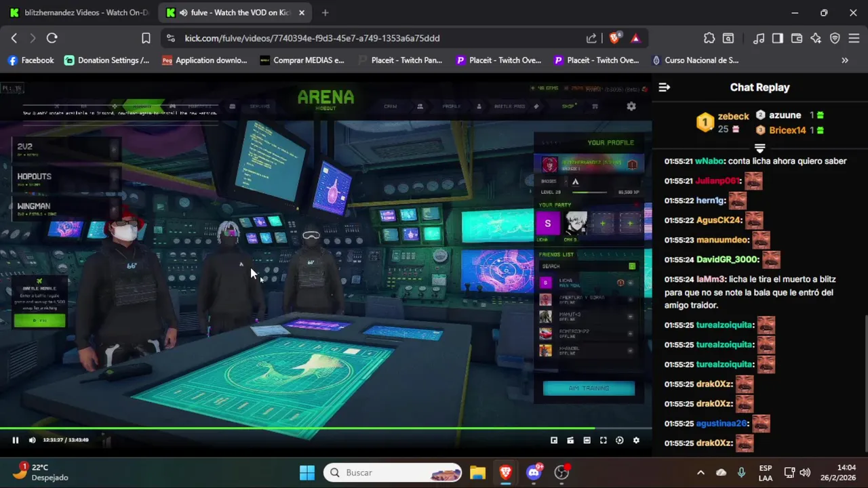Collapse the Chat Replay panel
Viewport: 868px width, 488px height.
(x=665, y=87)
